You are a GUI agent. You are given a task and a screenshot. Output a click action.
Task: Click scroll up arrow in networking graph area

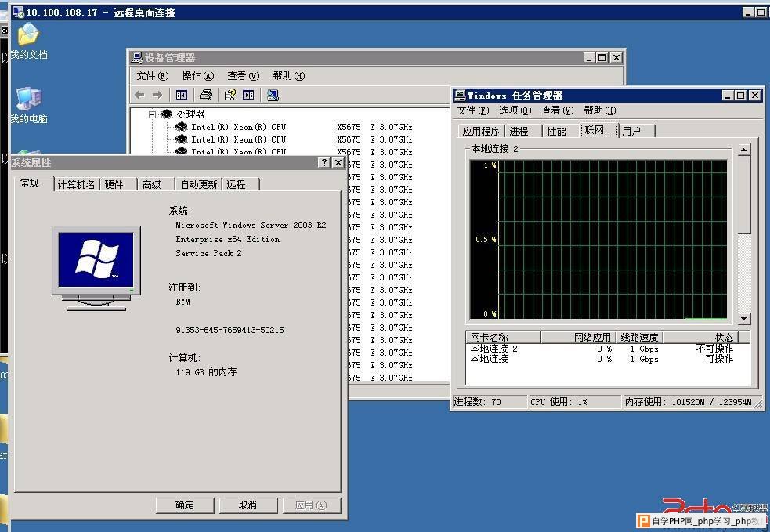click(x=744, y=150)
